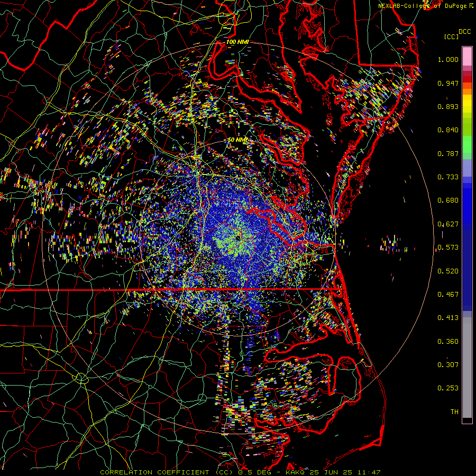476x476 pixels.
Task: Click the 11:47 timestamp in caption
Action: tap(369, 472)
